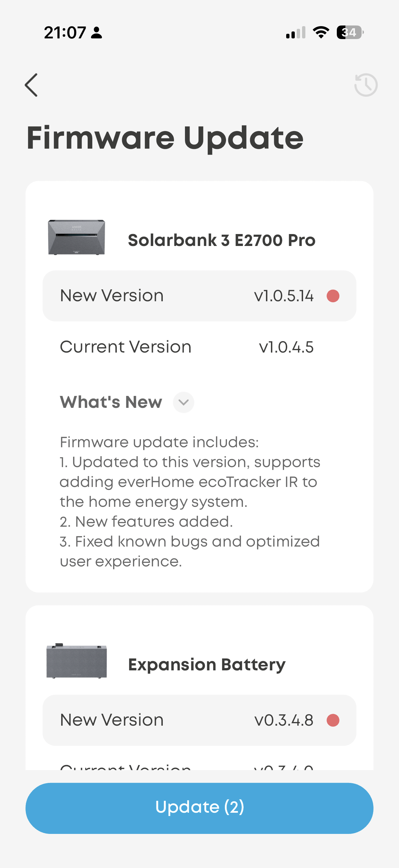Tap the firmware update notes text

pos(190,502)
